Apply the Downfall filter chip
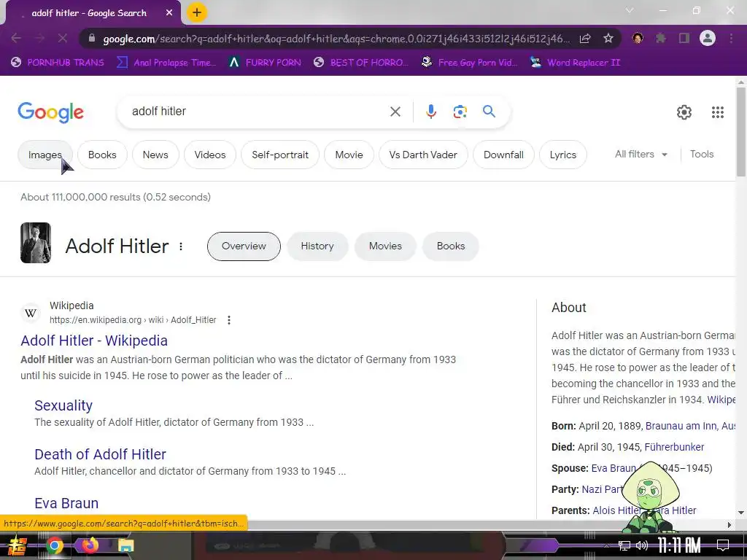The height and width of the screenshot is (560, 747). pyautogui.click(x=503, y=155)
